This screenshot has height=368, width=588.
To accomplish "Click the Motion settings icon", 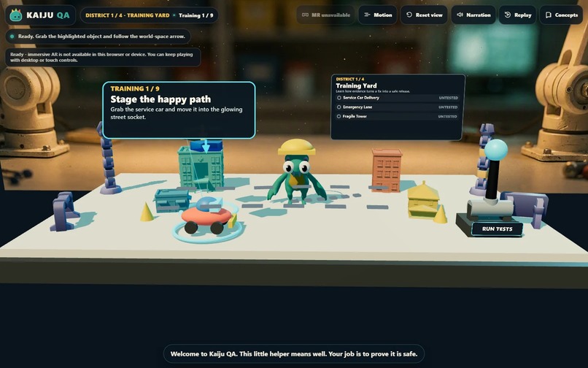I will click(x=367, y=15).
